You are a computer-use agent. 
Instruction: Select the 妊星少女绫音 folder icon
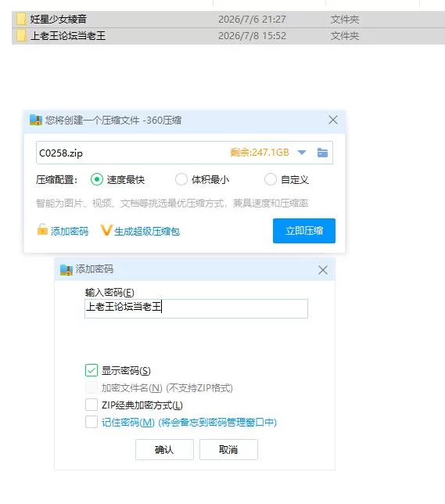pyautogui.click(x=21, y=20)
